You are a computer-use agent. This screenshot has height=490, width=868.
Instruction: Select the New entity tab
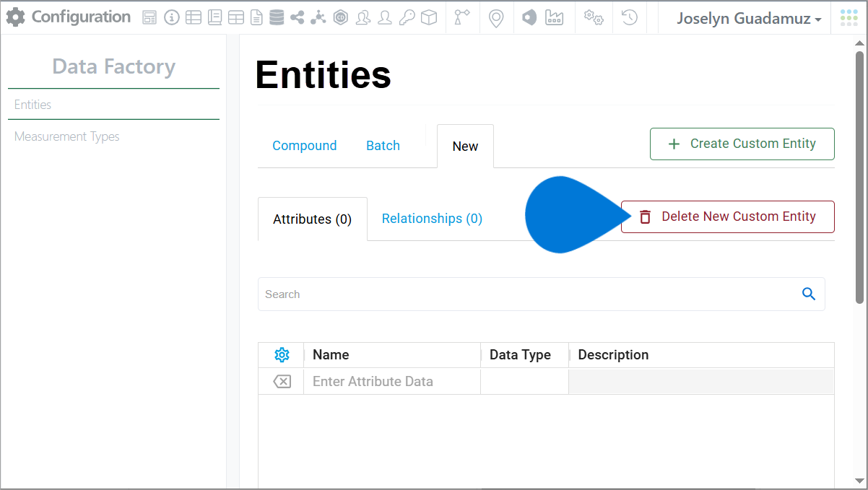[465, 146]
